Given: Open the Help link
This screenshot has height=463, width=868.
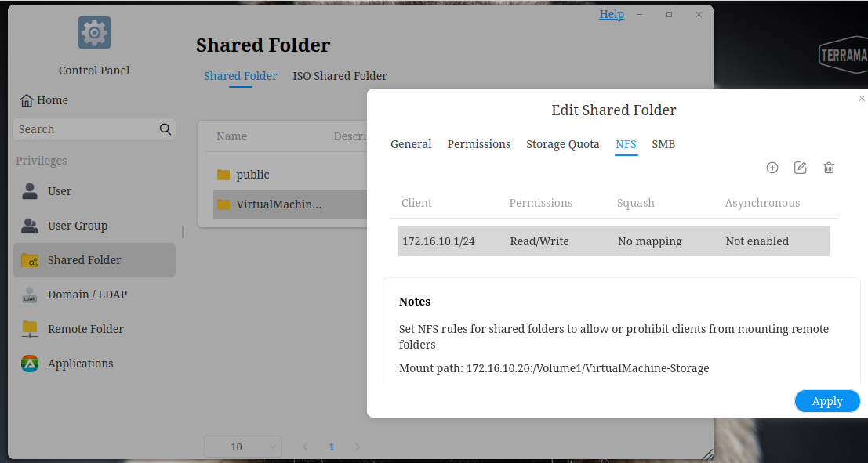Looking at the screenshot, I should [x=612, y=14].
